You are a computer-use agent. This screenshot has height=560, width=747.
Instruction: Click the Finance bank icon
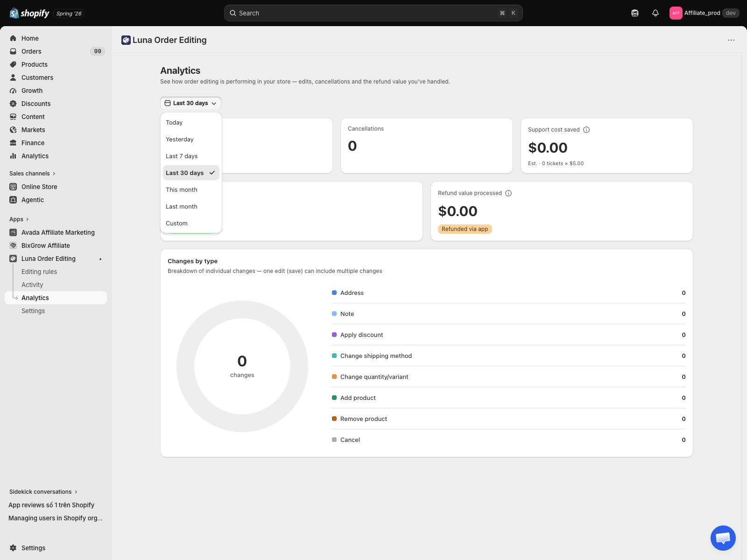point(13,143)
